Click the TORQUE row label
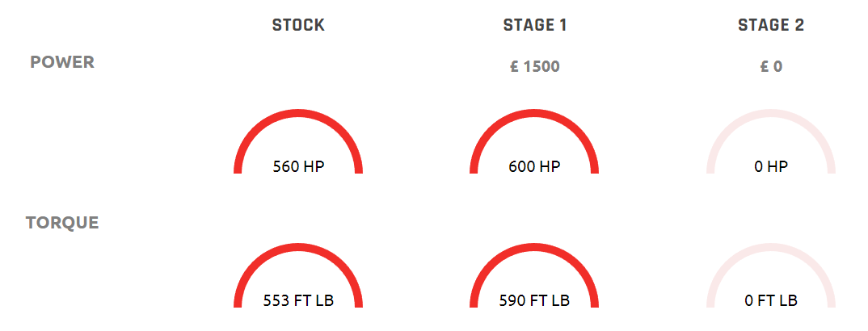This screenshot has height=331, width=868. click(x=62, y=223)
